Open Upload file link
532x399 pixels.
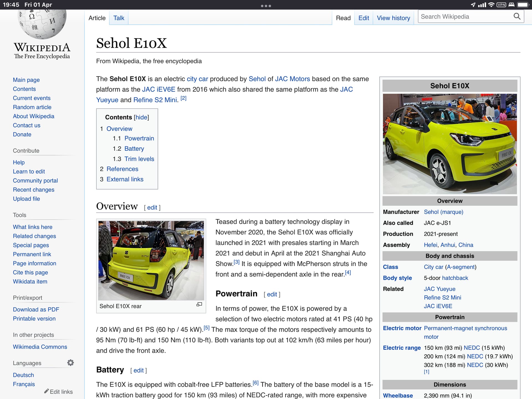click(26, 199)
